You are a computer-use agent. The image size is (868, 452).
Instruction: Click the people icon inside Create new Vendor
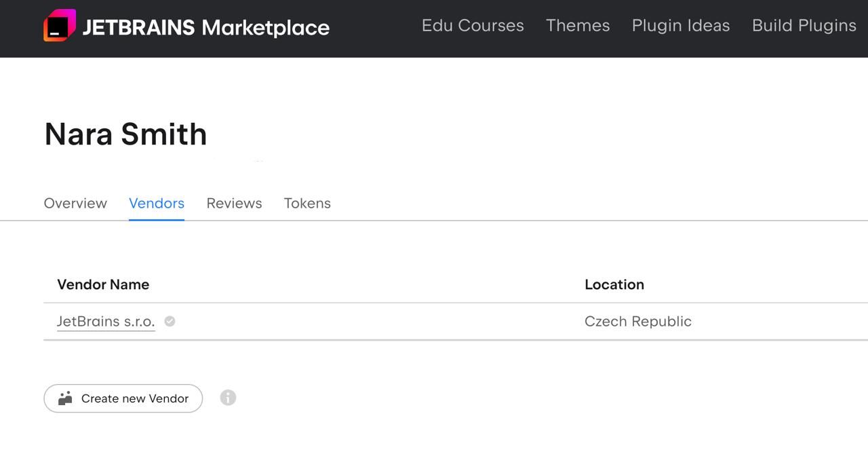point(66,398)
